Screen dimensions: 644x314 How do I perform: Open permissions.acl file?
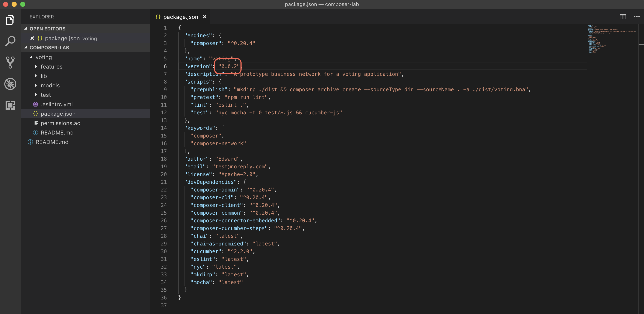tap(61, 123)
